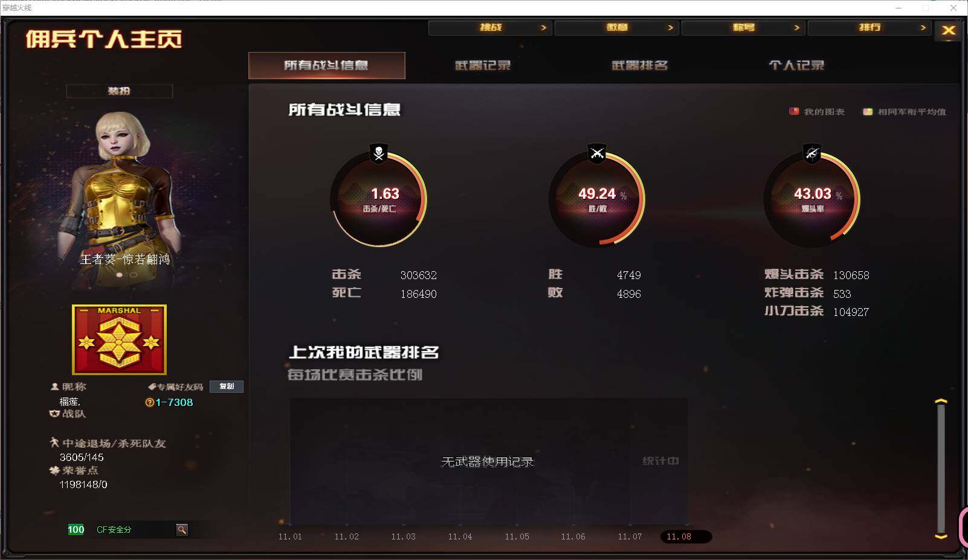Select the 11.07 date marker
Screen dimensions: 968x560
coord(630,536)
